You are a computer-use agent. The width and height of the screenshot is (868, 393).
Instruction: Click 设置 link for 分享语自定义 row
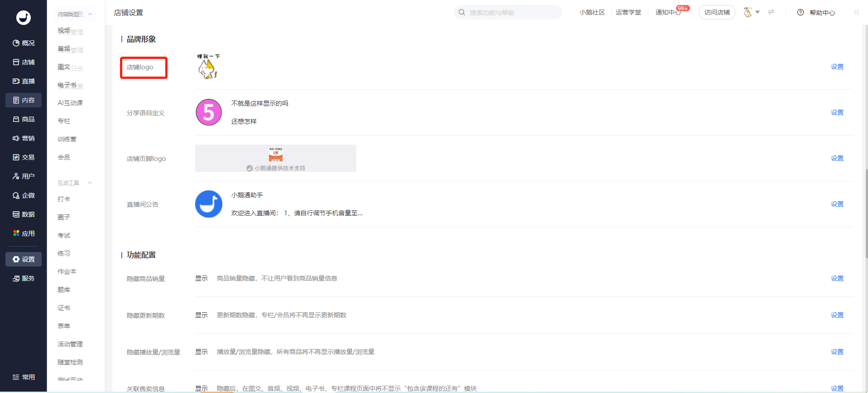click(x=837, y=112)
